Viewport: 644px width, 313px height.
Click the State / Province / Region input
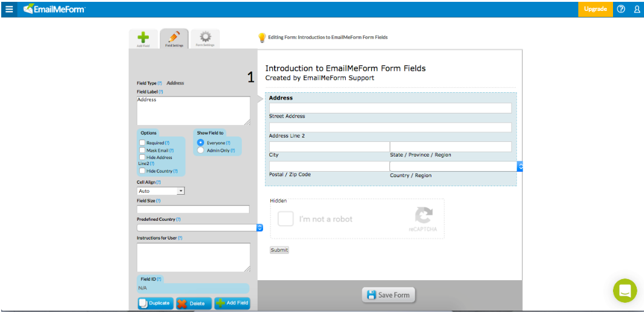coord(451,147)
